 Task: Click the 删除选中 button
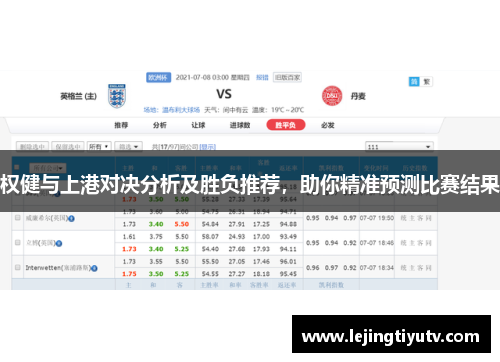pyautogui.click(x=33, y=147)
